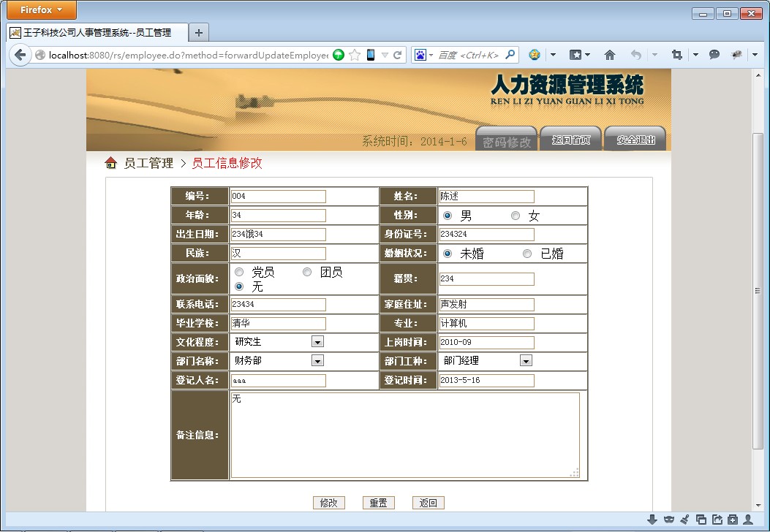This screenshot has width=770, height=532.
Task: Click the speech bubble chat toolbar icon
Action: pos(714,55)
